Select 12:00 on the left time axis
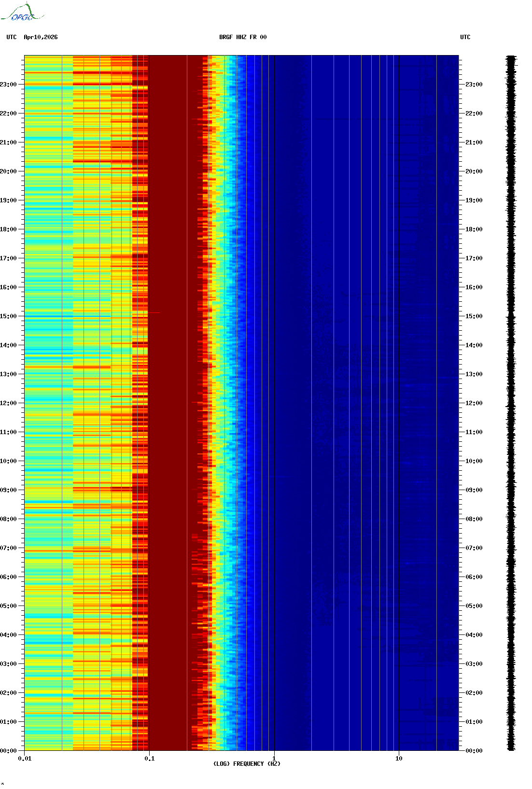This screenshot has width=532, height=789. pyautogui.click(x=8, y=403)
